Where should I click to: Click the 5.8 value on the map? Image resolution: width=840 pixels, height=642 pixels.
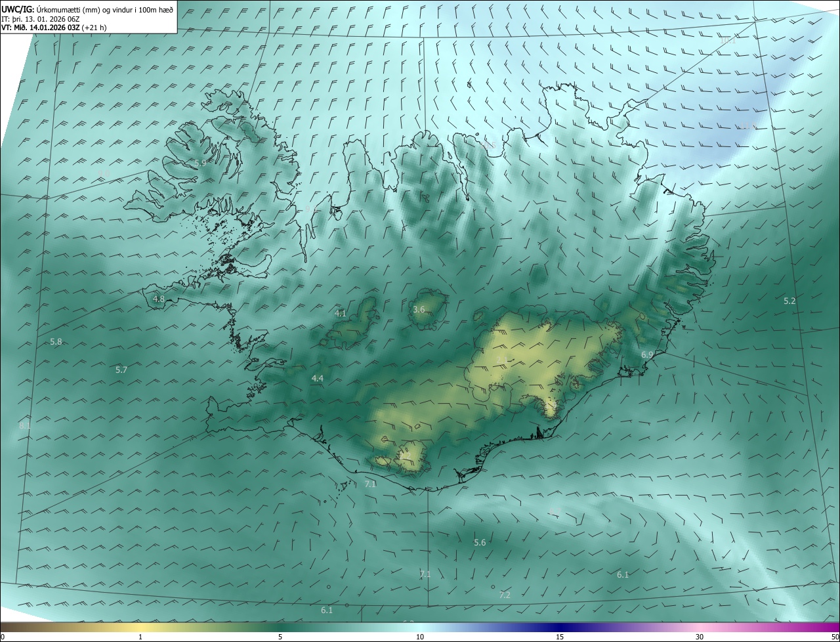(56, 341)
